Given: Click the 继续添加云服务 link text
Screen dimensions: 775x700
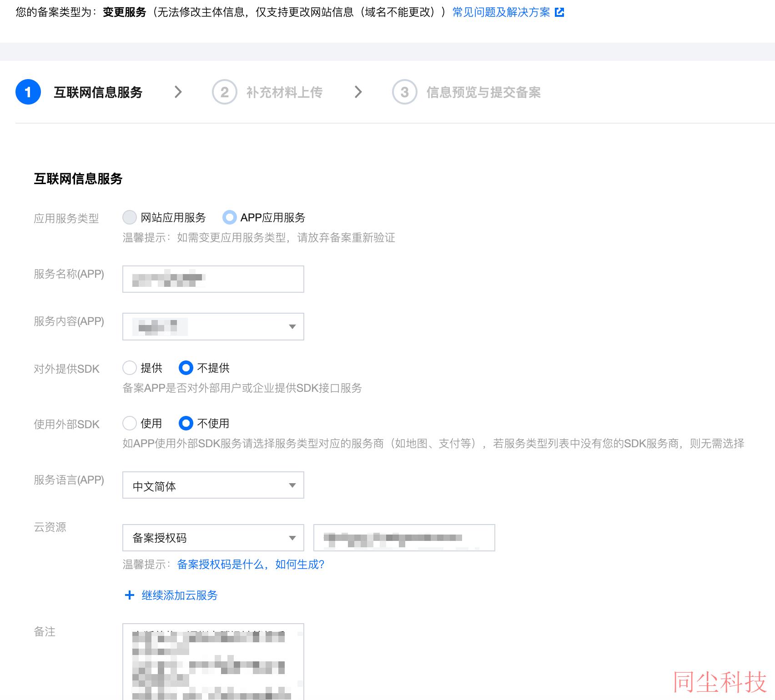Looking at the screenshot, I should (180, 595).
